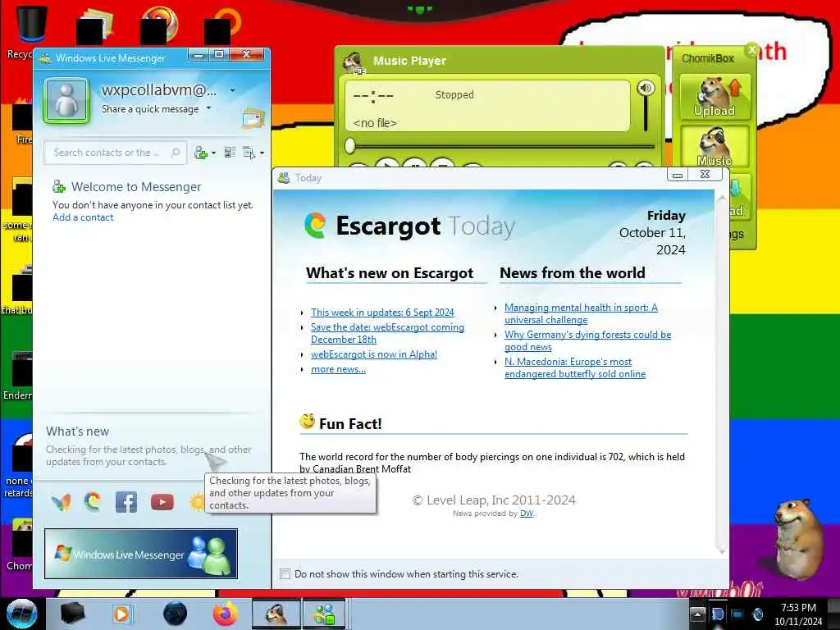Image resolution: width=840 pixels, height=630 pixels.
Task: Open Managing mental health in sport article
Action: point(582,313)
